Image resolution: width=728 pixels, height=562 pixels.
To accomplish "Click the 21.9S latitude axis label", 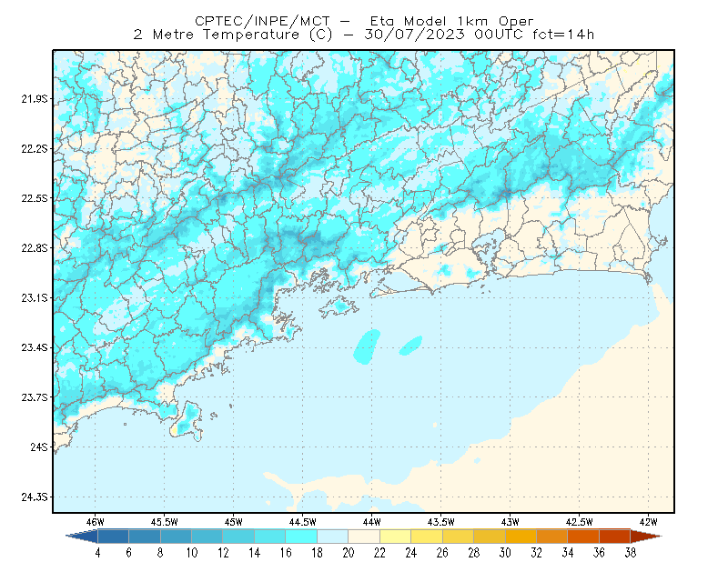I will 35,98.
